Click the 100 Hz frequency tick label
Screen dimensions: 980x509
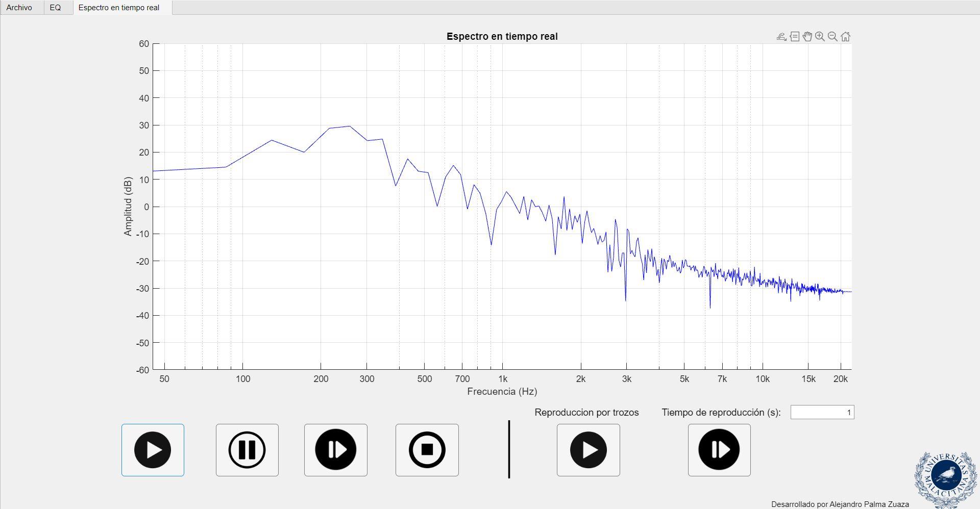[x=243, y=379]
